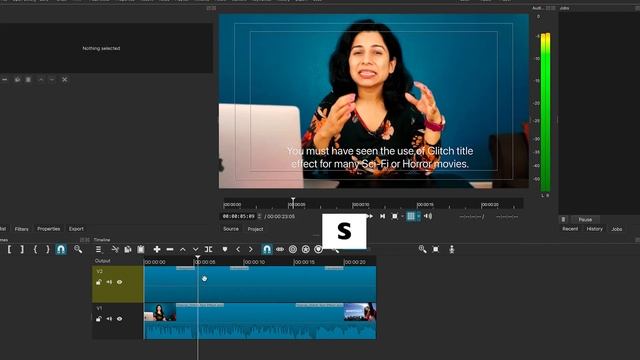
Task: Switch to the Jobs tab
Action: pyautogui.click(x=617, y=229)
